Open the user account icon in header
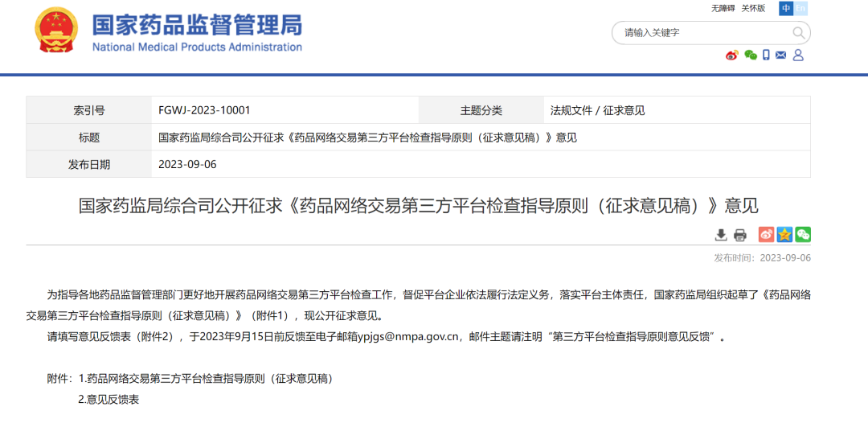The image size is (868, 448). [x=798, y=55]
